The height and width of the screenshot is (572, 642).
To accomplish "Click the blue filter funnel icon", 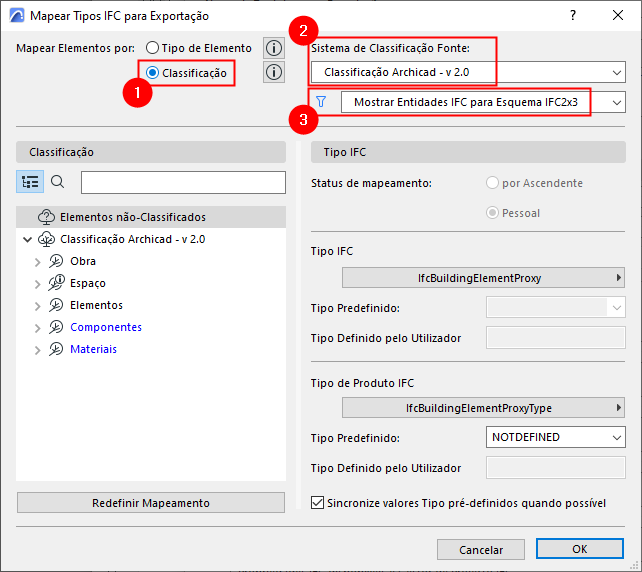I will pyautogui.click(x=321, y=102).
